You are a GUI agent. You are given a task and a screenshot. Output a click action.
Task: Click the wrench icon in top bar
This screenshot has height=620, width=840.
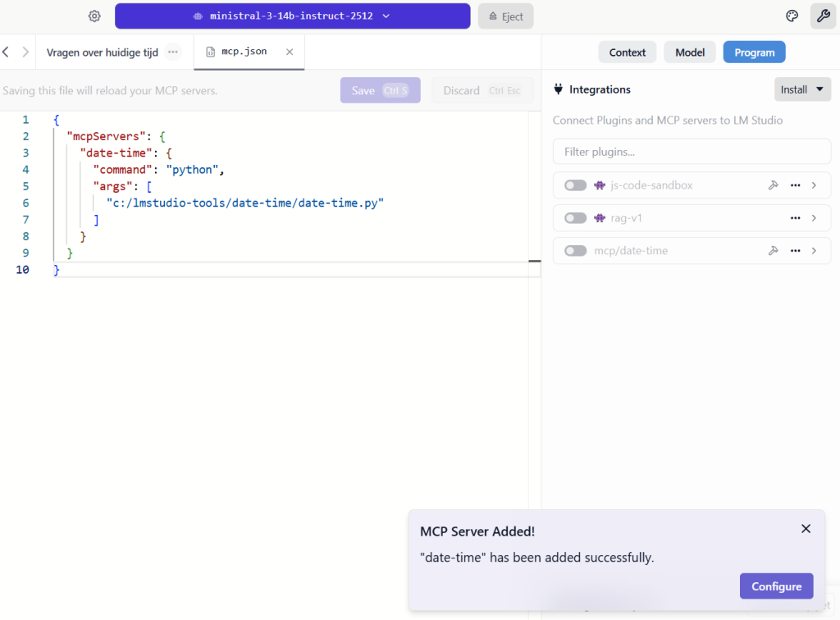pos(822,16)
